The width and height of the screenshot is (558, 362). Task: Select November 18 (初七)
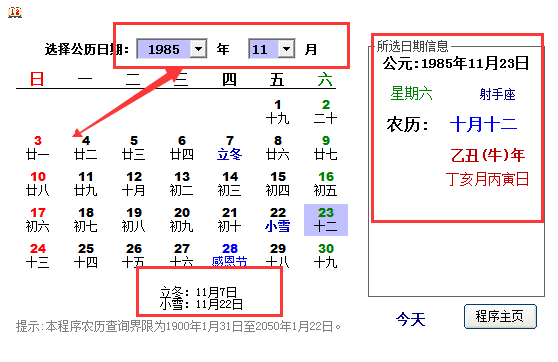[x=85, y=220]
